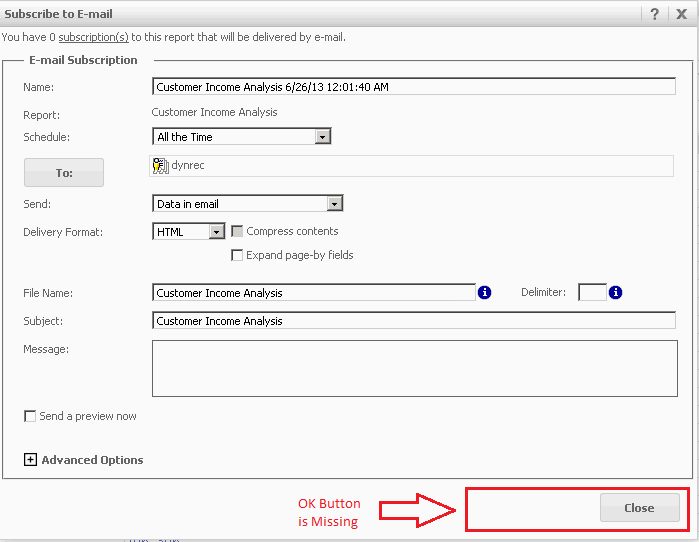Screen dimensions: 699x542
Task: Click into the Message text area
Action: (x=415, y=369)
